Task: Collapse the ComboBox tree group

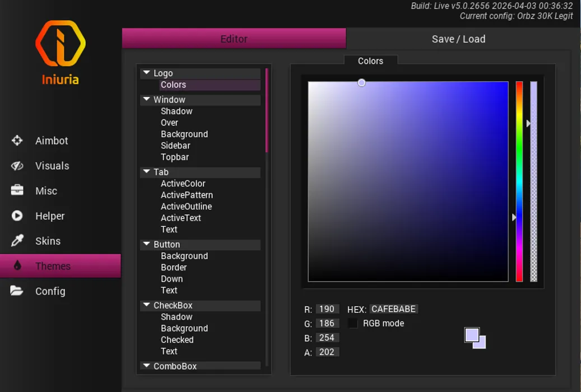Action: click(x=147, y=366)
